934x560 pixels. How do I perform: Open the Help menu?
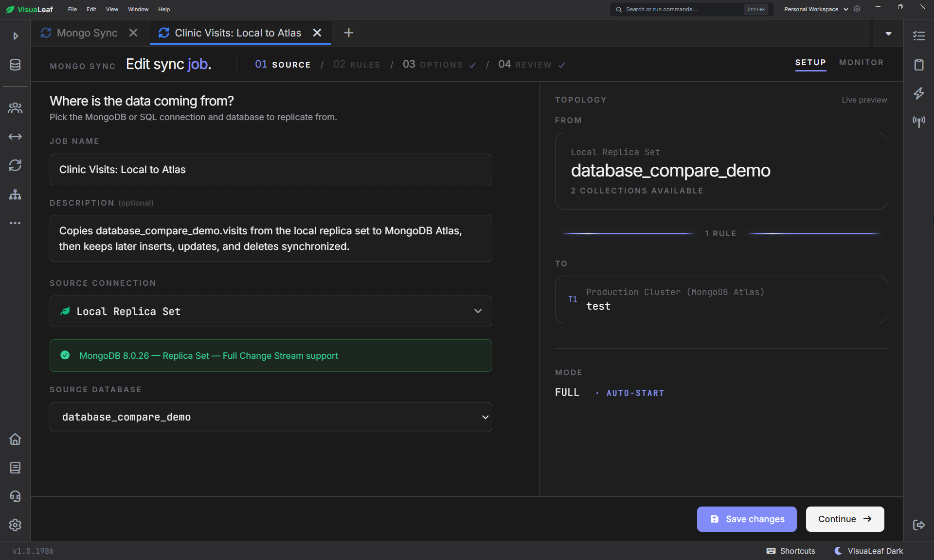(164, 9)
